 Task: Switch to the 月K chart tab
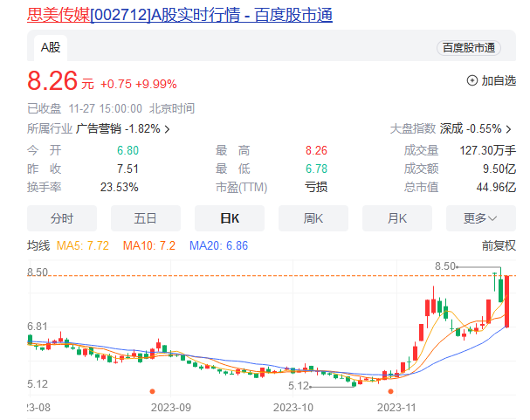(x=397, y=218)
